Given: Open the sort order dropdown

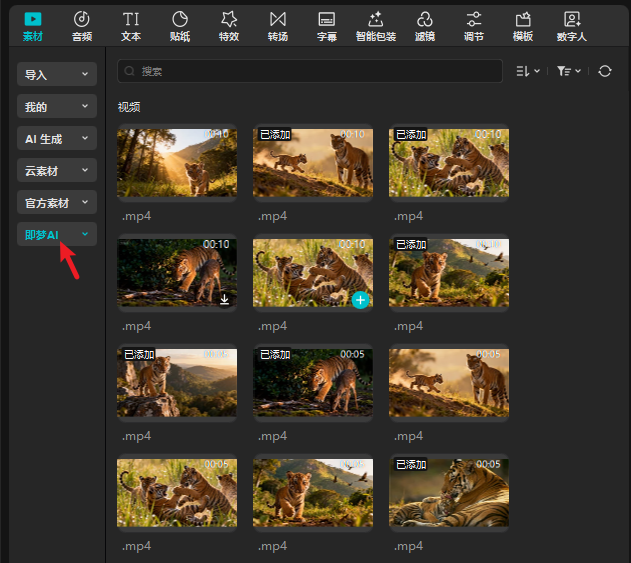Looking at the screenshot, I should click(527, 71).
